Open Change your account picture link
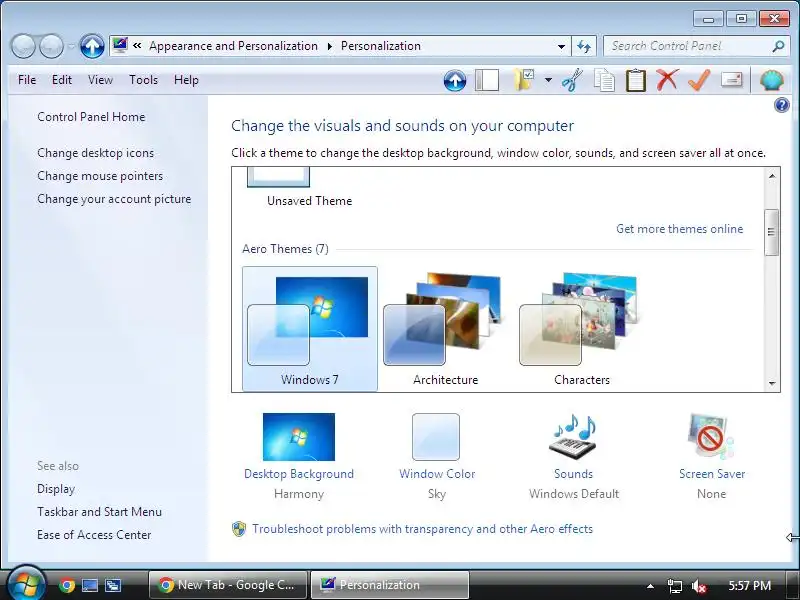 [114, 199]
